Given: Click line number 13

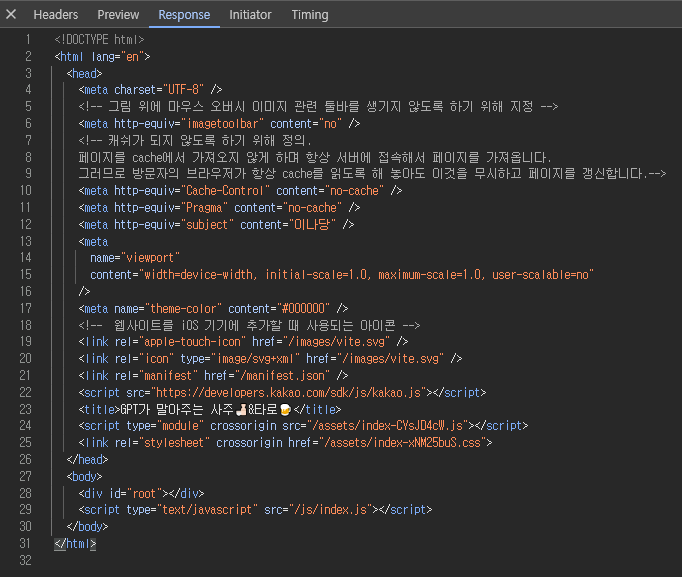Looking at the screenshot, I should coord(26,241).
